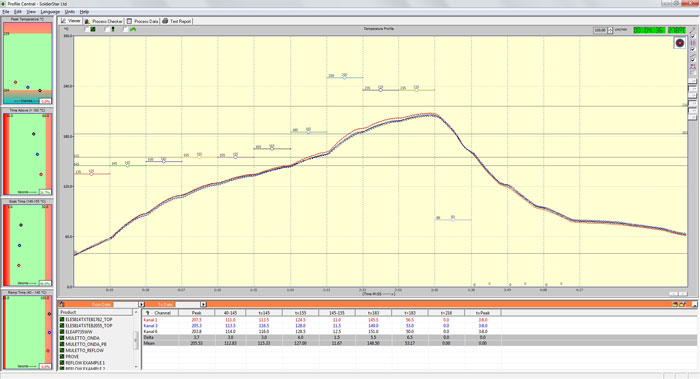The width and height of the screenshot is (700, 379).
Task: Click the purple slope line icon at top right
Action: coord(693,30)
